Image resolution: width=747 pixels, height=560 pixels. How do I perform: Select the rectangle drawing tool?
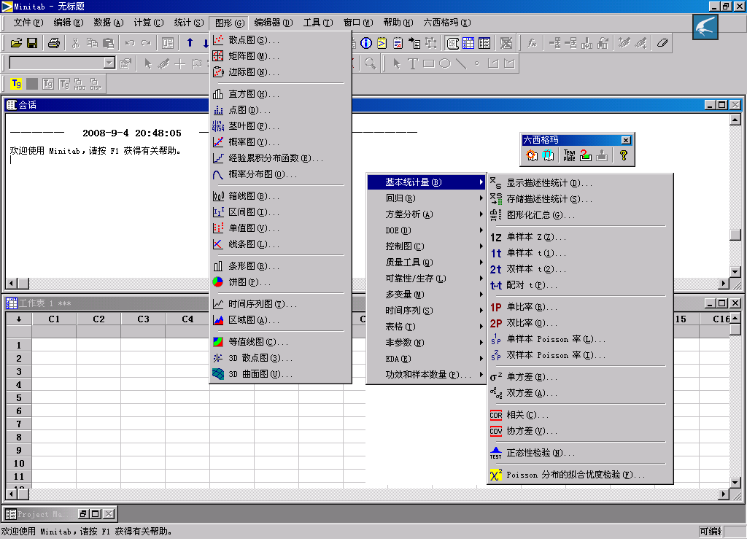(x=429, y=63)
